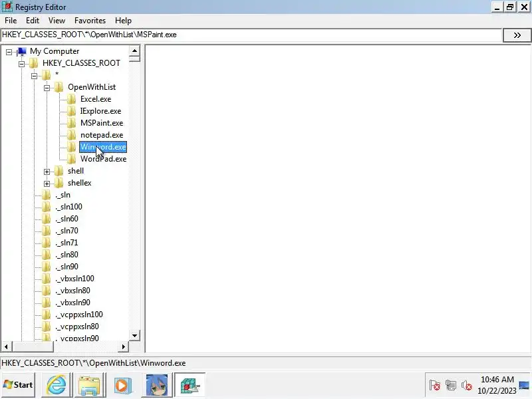Click the >> go button
The width and height of the screenshot is (532, 399).
[x=517, y=35]
